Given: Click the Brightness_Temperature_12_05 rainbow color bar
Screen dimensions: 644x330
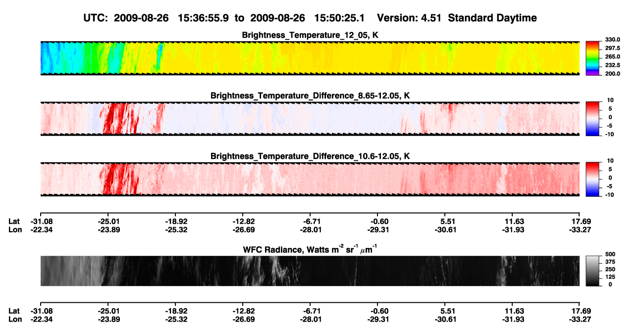Looking at the screenshot, I should click(x=592, y=58).
